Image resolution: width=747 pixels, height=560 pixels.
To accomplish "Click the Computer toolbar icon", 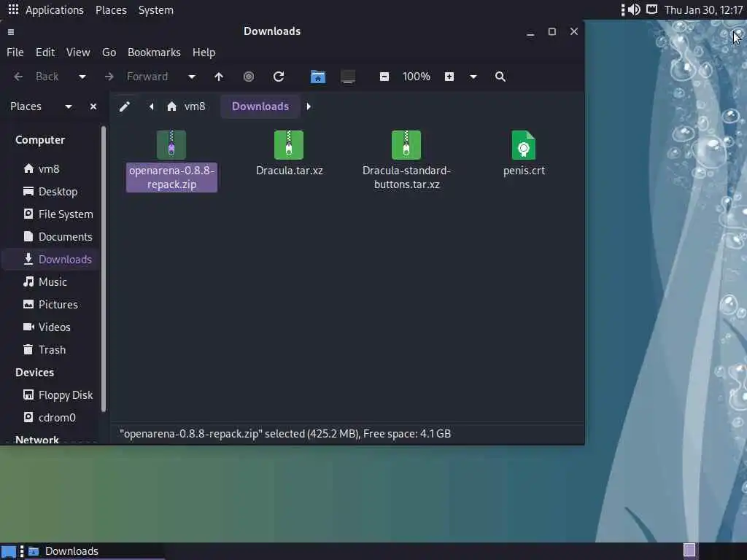I will [348, 77].
